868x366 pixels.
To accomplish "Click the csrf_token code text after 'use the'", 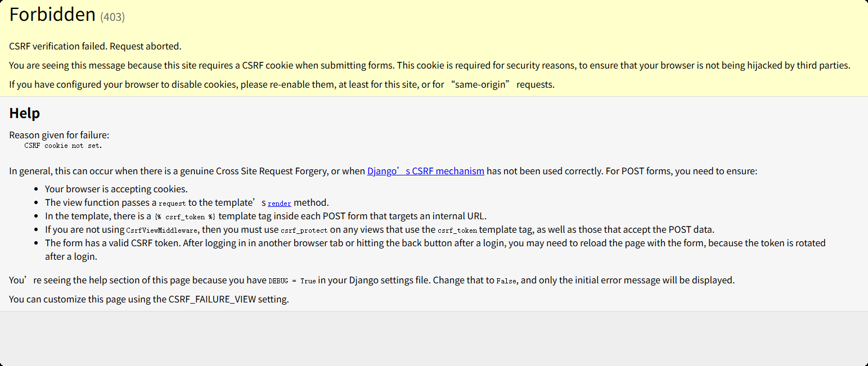I will (x=457, y=230).
